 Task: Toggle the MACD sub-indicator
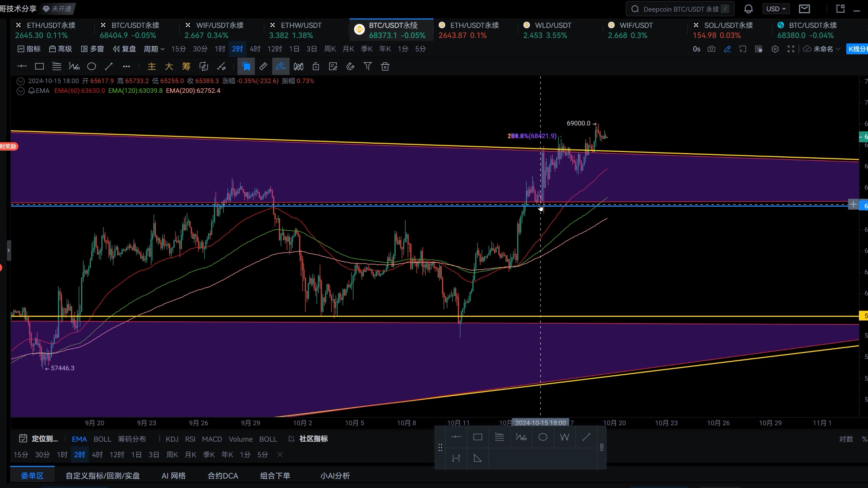coord(212,439)
